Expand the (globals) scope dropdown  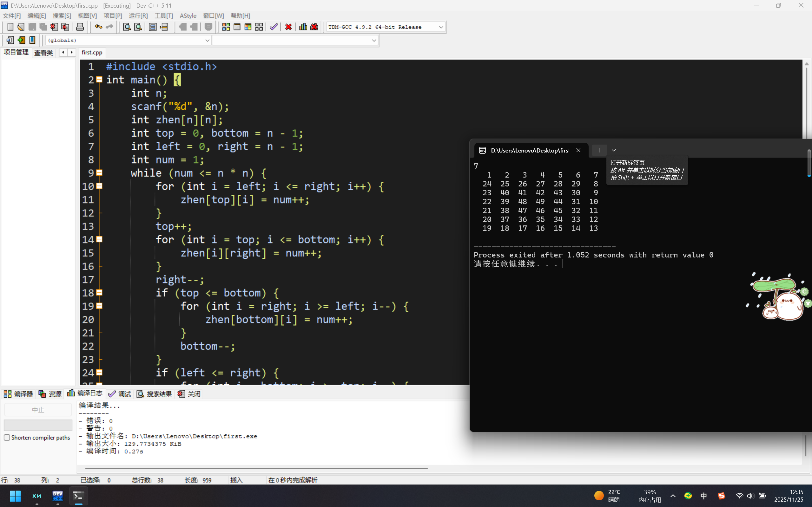click(207, 41)
